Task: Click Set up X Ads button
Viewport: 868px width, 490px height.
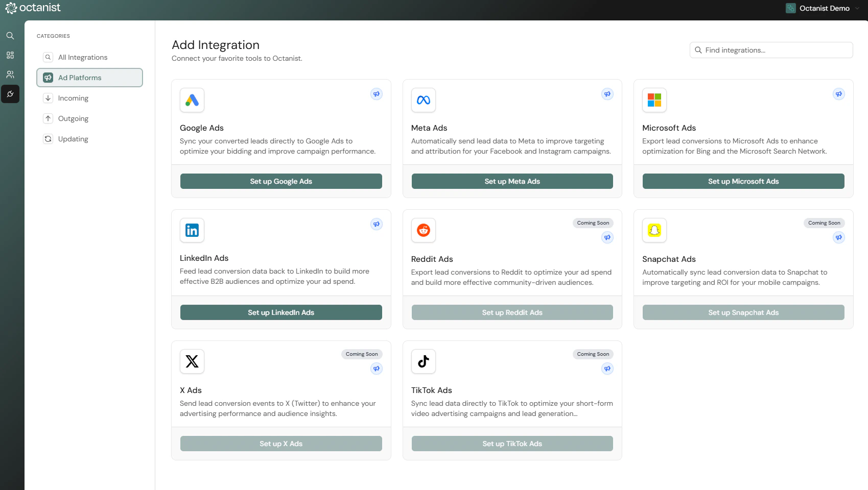Action: tap(281, 444)
